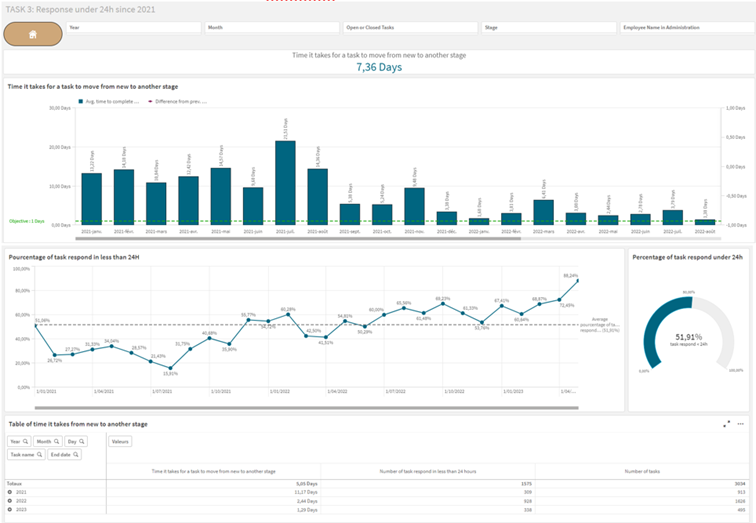
Task: Click the fullscreen expand icon on table
Action: [x=727, y=424]
